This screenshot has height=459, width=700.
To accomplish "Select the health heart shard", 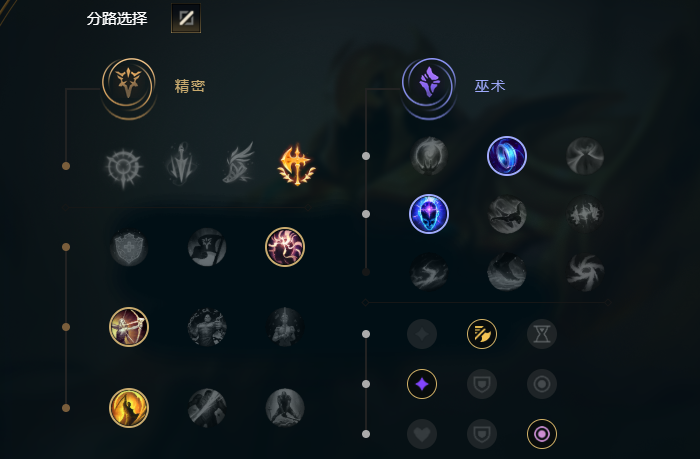I will 422,434.
